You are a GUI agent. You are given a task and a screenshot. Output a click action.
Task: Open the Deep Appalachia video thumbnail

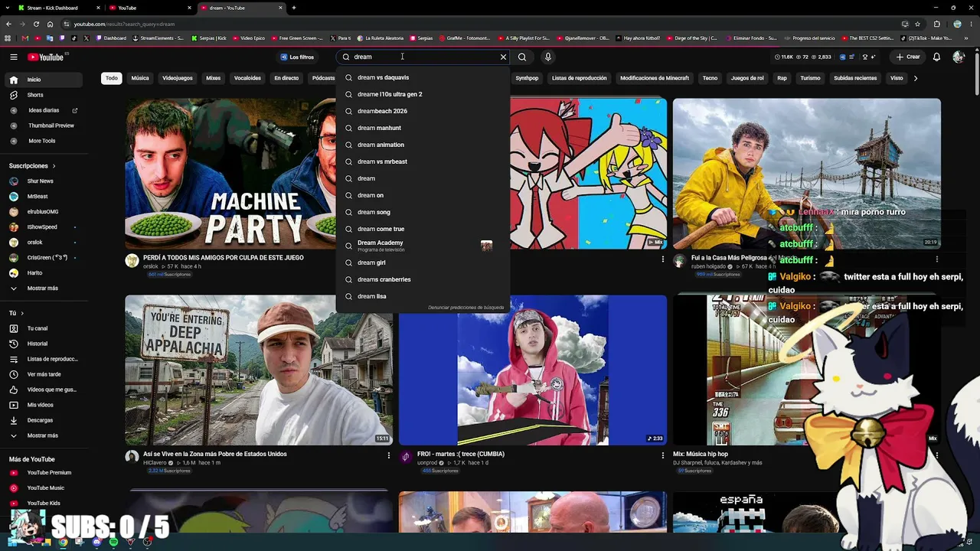click(x=259, y=370)
